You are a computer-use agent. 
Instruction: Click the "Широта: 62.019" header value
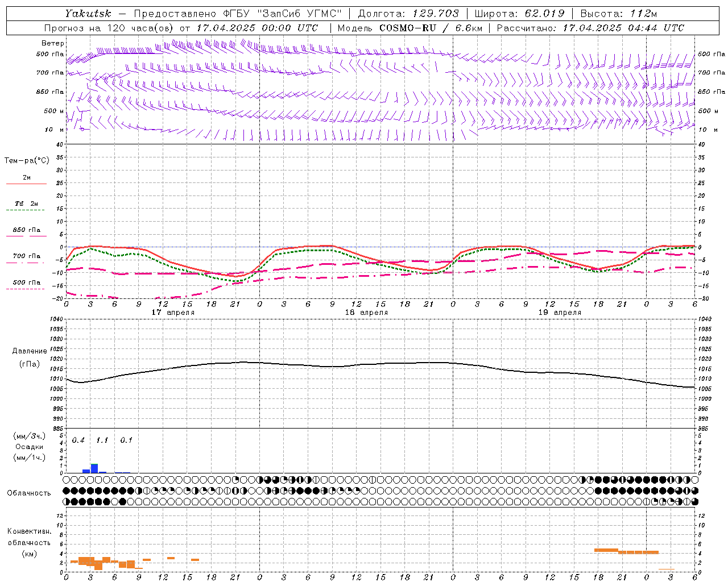[519, 14]
